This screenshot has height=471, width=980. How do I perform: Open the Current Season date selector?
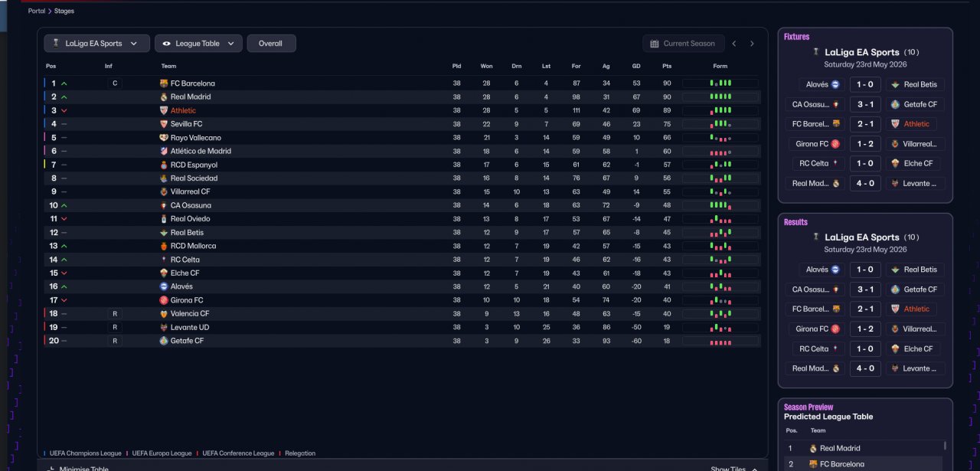(682, 44)
